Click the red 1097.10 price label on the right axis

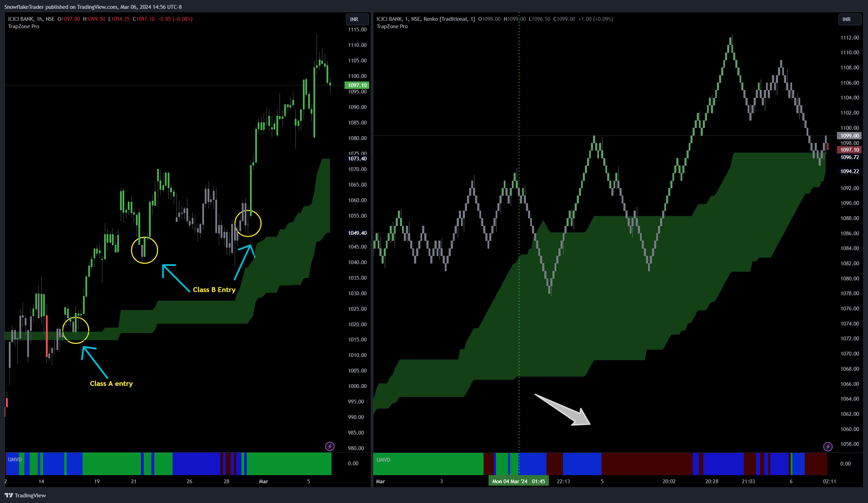pyautogui.click(x=849, y=150)
